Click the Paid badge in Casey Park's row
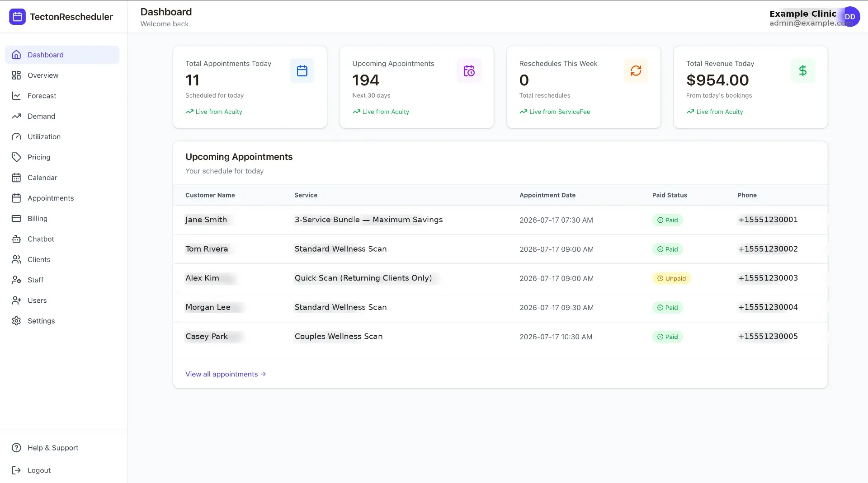The height and width of the screenshot is (483, 868). (x=667, y=337)
